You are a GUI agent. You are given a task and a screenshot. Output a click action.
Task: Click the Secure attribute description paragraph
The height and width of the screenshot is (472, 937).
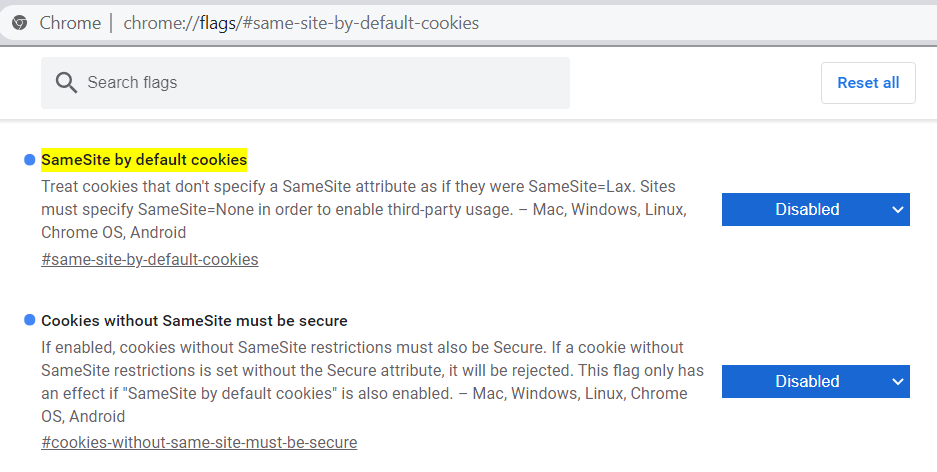(370, 381)
